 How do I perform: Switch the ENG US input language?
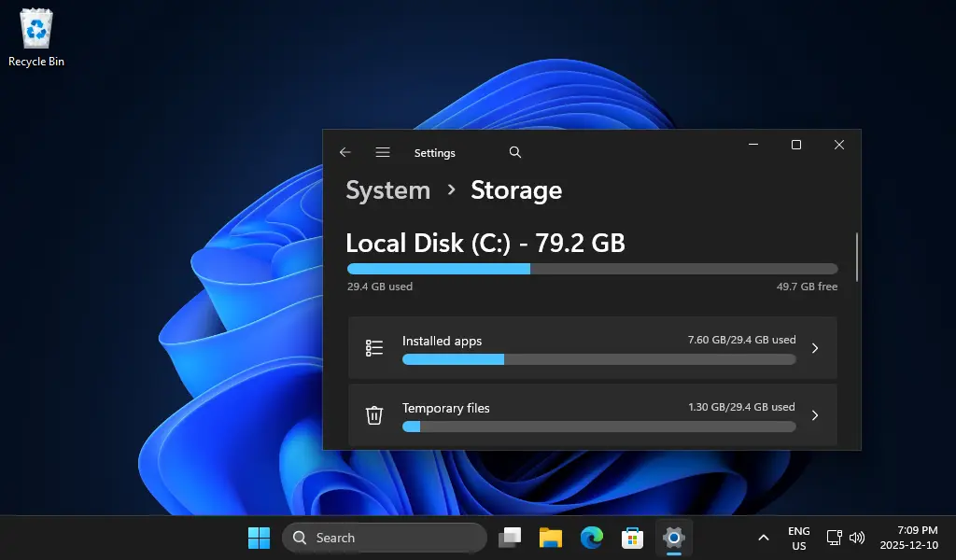798,538
